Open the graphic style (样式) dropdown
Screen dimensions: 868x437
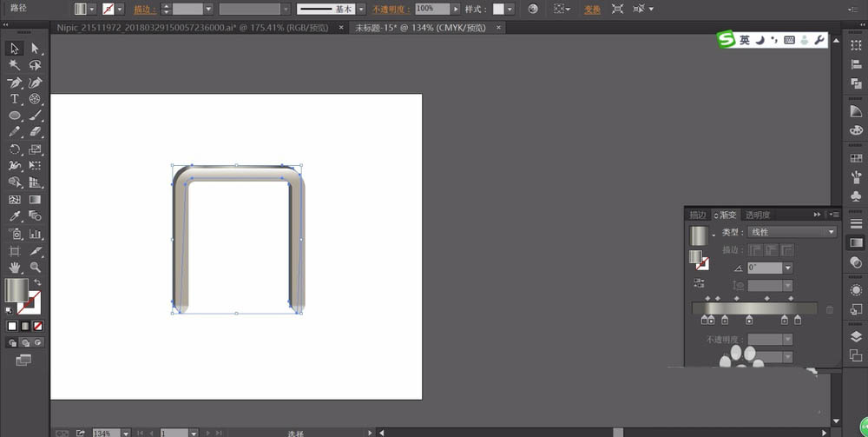click(x=510, y=9)
